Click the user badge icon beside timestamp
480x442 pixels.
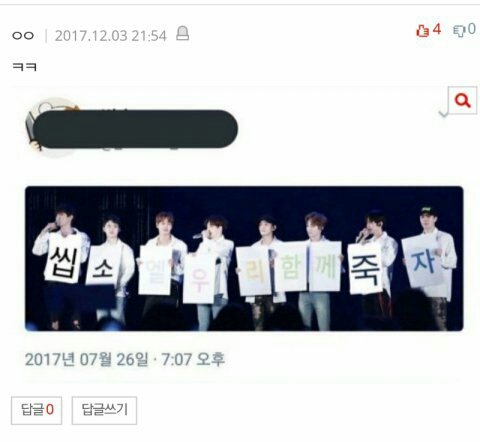point(182,33)
